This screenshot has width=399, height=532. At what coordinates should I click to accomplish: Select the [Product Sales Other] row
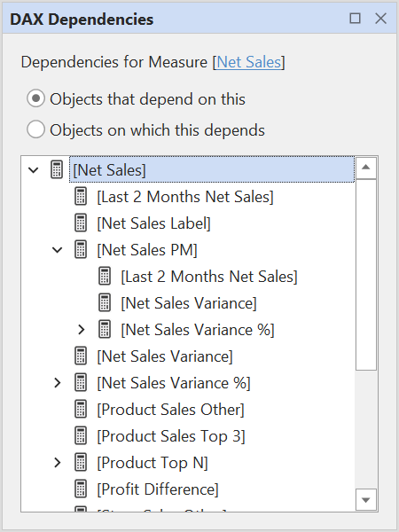coord(170,410)
